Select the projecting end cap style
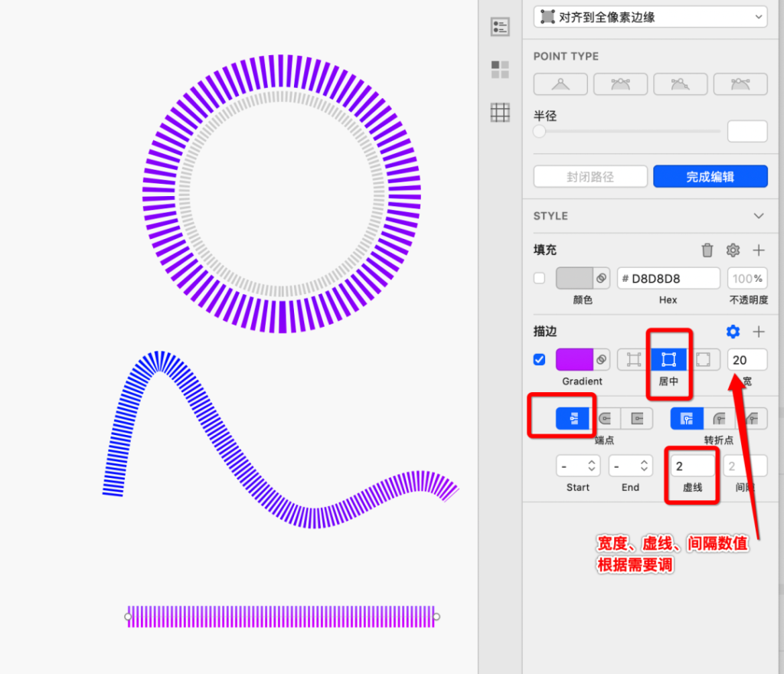Viewport: 784px width, 674px height. tap(637, 418)
